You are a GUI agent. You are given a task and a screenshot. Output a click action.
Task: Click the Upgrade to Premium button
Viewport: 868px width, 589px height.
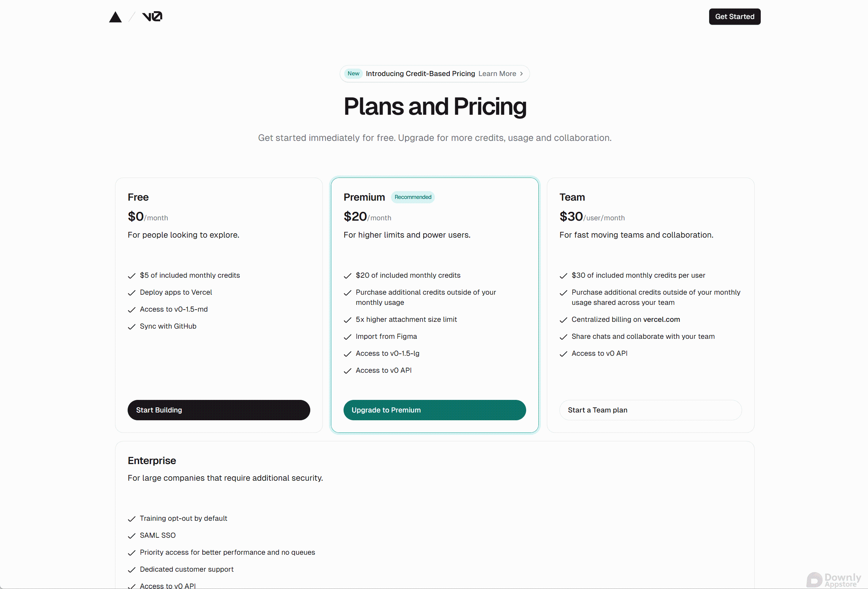435,410
